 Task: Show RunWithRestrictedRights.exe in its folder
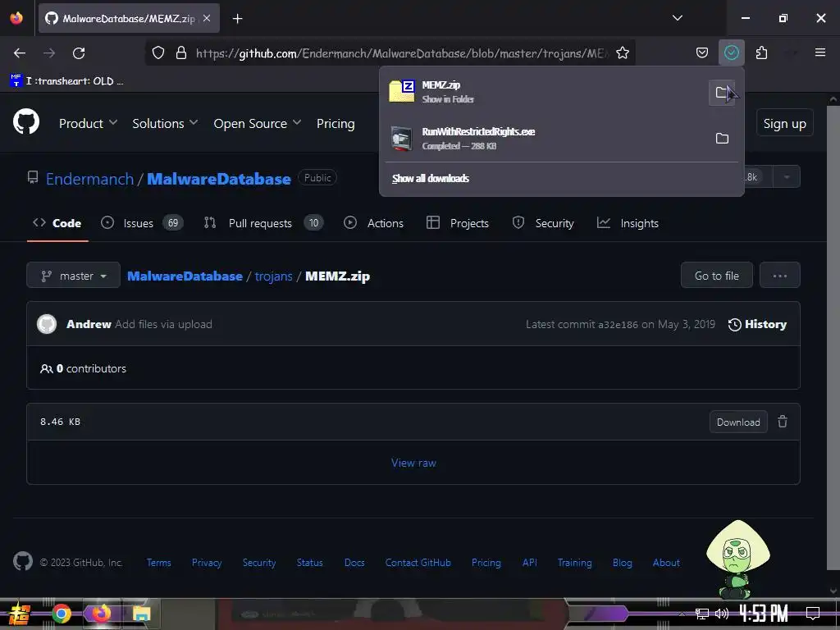pos(722,138)
